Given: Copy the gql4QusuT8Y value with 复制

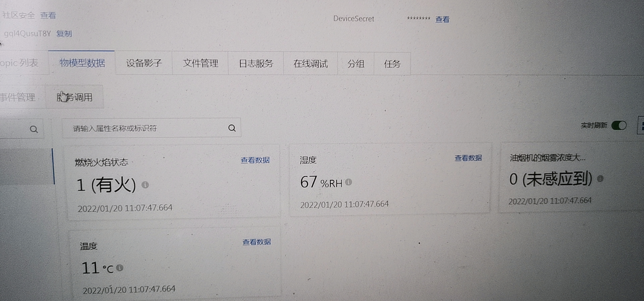Looking at the screenshot, I should point(64,34).
